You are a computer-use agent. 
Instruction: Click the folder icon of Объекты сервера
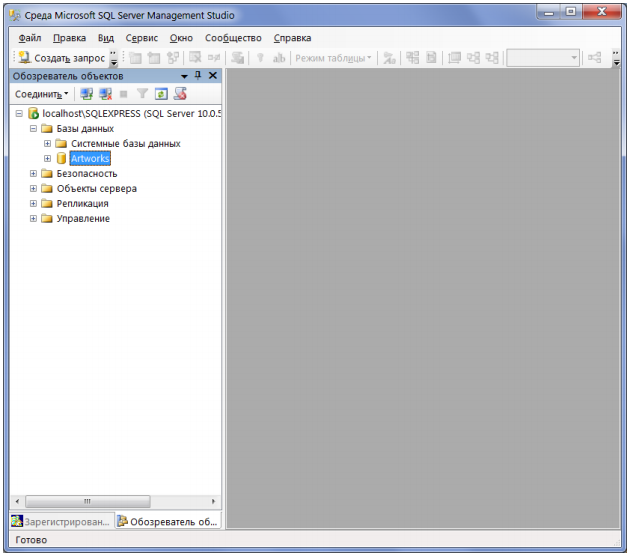click(x=47, y=188)
